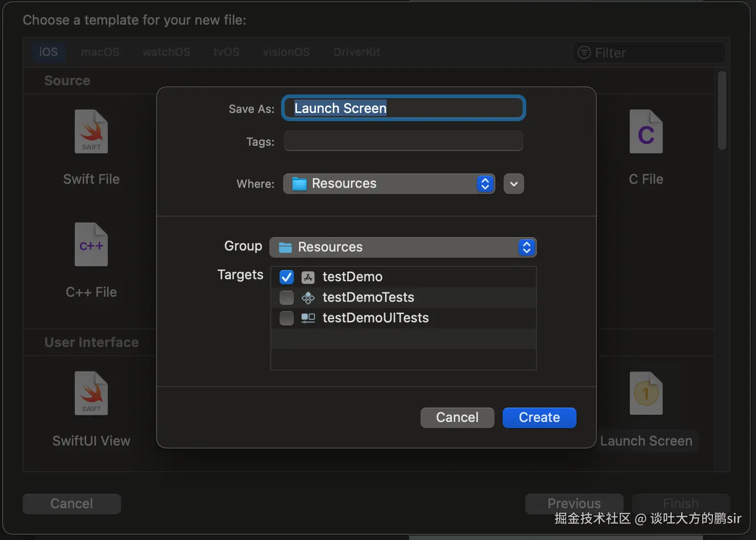The image size is (756, 540).
Task: Click the testDemo app target icon
Action: pyautogui.click(x=308, y=277)
